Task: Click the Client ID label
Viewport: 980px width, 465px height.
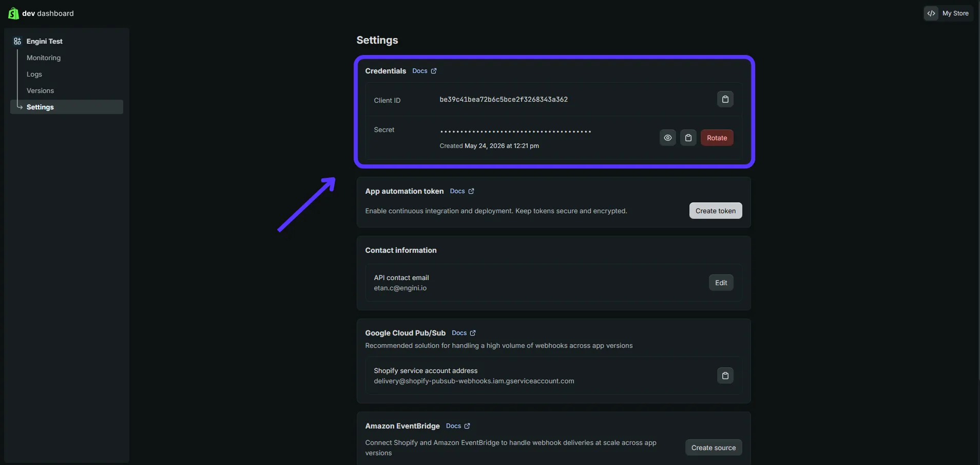Action: pos(387,100)
